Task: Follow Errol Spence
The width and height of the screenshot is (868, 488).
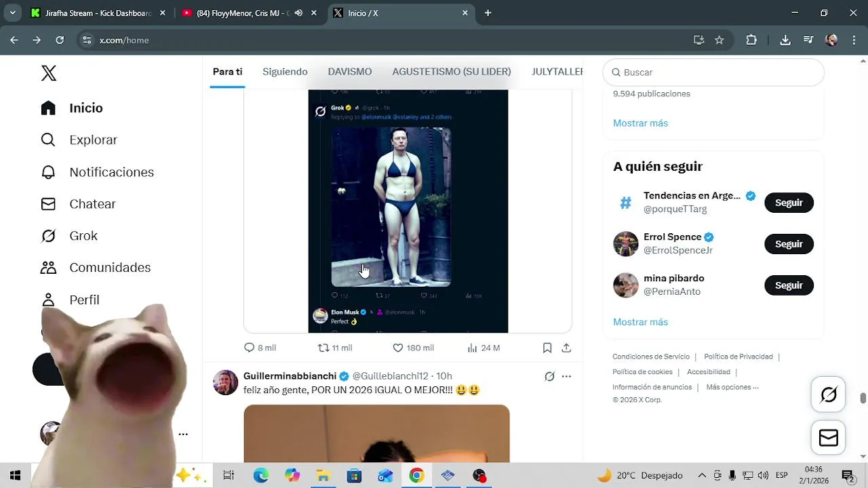Action: point(789,244)
